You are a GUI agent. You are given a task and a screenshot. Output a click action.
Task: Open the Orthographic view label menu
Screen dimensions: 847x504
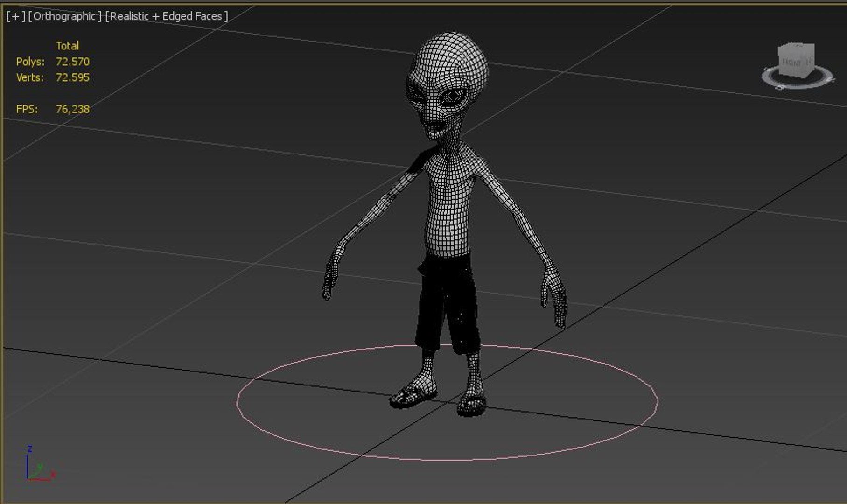click(64, 16)
